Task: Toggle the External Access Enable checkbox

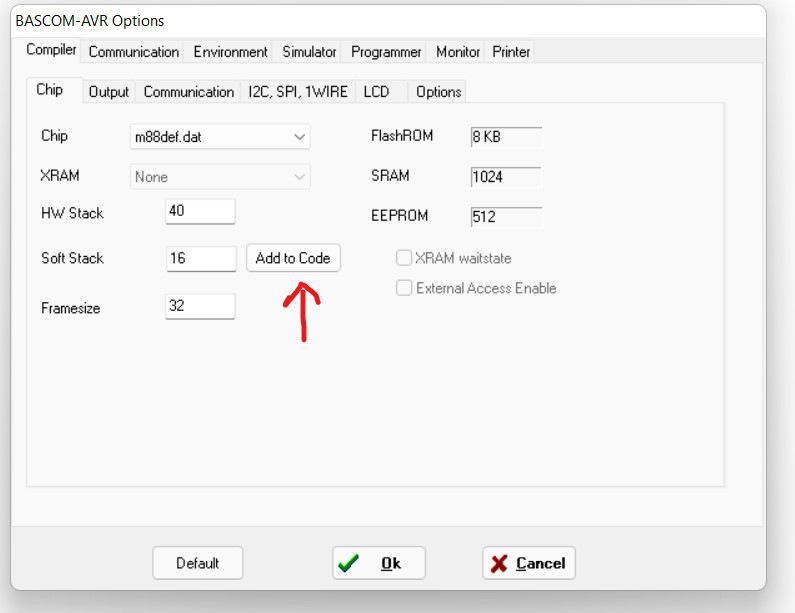Action: click(404, 288)
